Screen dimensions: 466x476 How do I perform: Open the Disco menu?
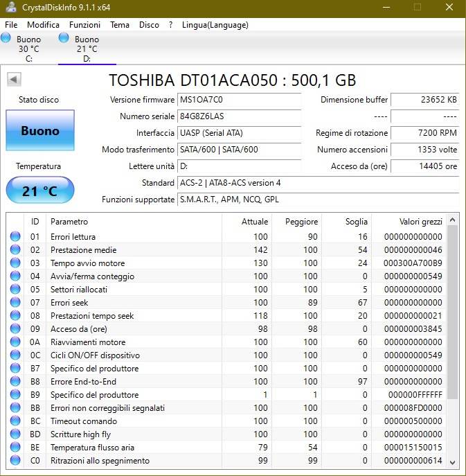tap(149, 24)
